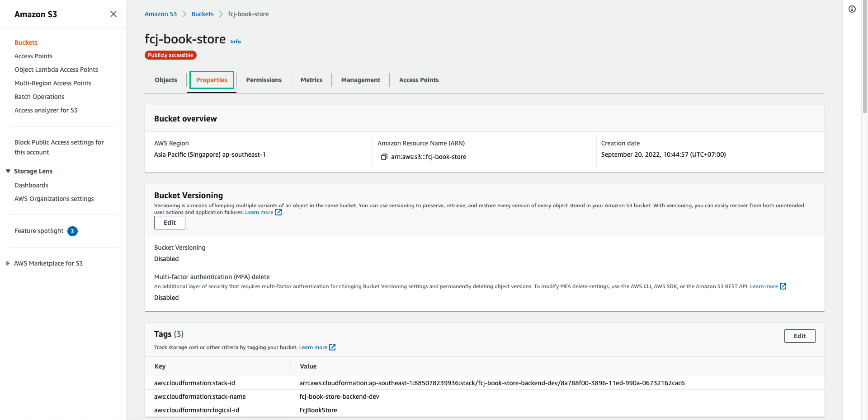Select region text Asia Pacific (Singapore) ap-southeast-1
The height and width of the screenshot is (420, 868).
tap(210, 154)
